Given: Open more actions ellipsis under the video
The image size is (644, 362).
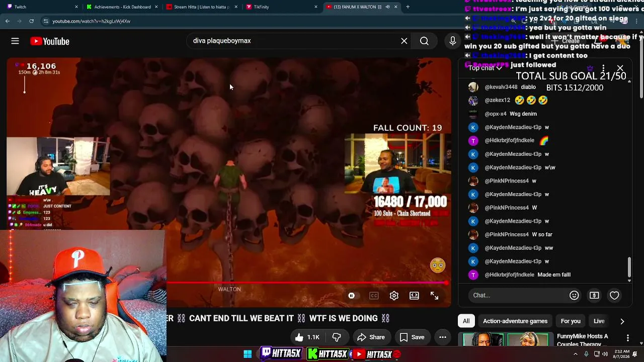Looking at the screenshot, I should click(x=443, y=337).
